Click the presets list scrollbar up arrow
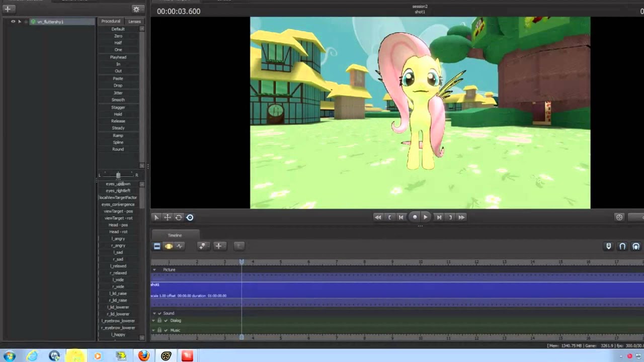This screenshot has height=362, width=644. (x=142, y=29)
